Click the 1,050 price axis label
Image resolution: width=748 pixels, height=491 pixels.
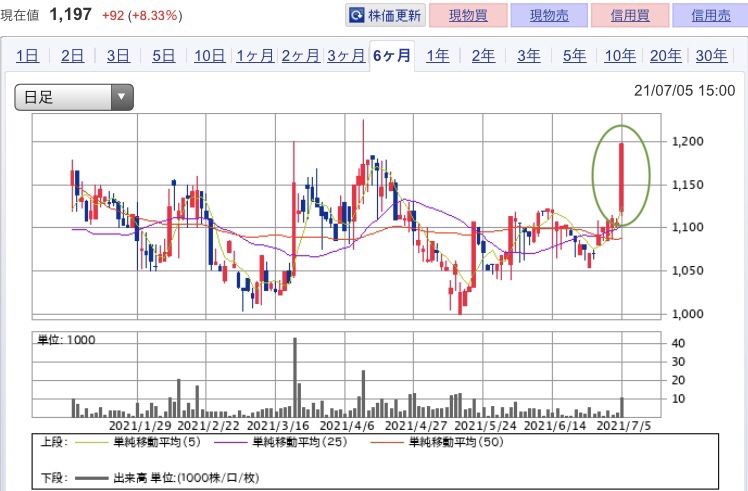tap(687, 271)
